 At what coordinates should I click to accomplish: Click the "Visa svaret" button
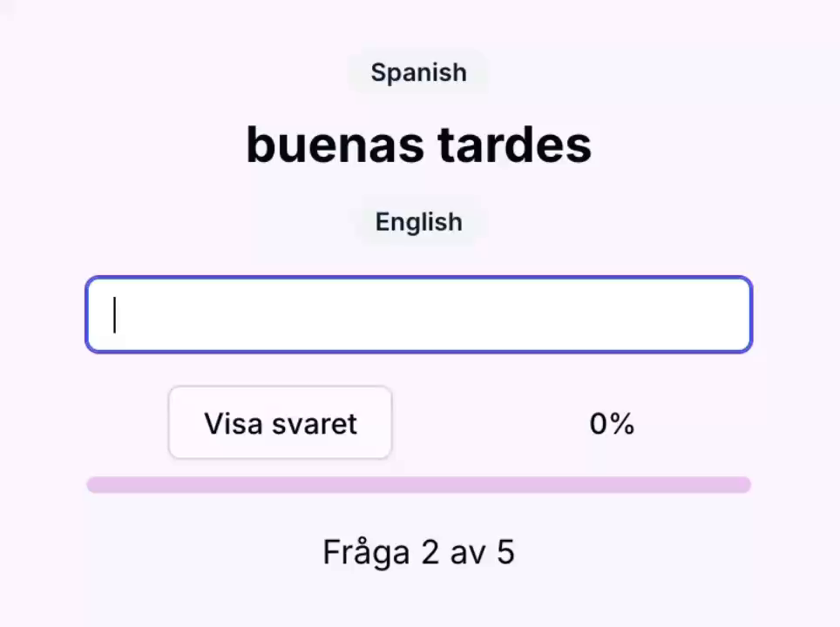coord(280,423)
